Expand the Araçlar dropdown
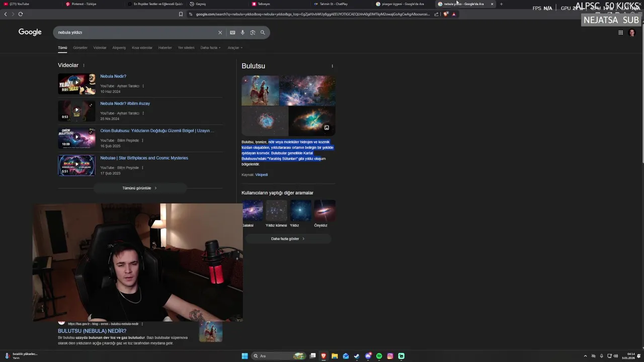This screenshot has height=362, width=644. pos(235,48)
